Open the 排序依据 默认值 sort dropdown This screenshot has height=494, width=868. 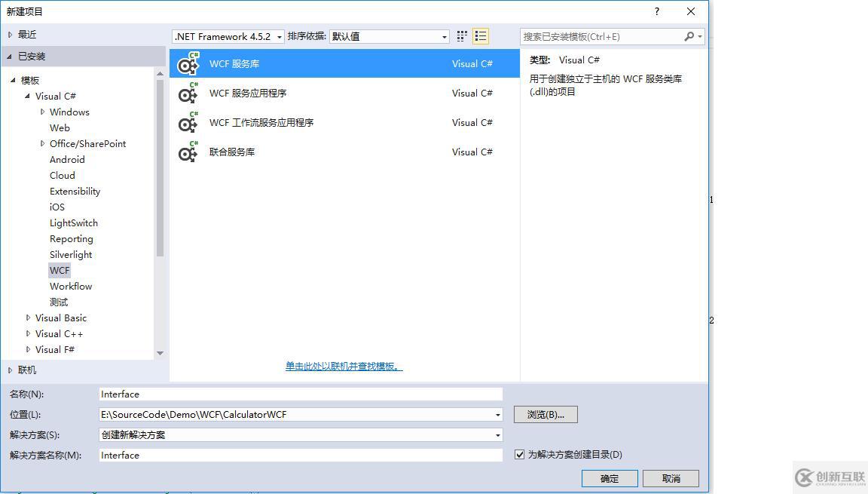389,36
